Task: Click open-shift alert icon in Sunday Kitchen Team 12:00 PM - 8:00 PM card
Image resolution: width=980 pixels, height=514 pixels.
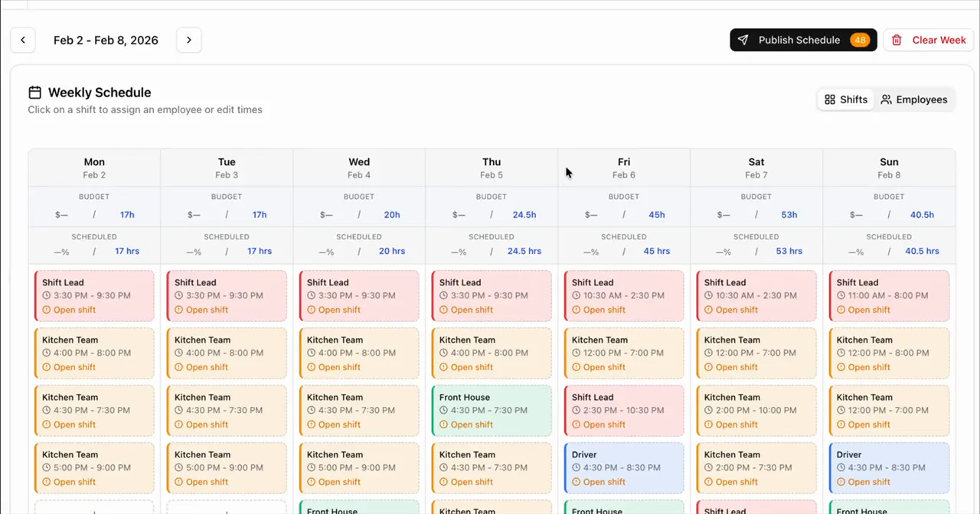Action: 841,367
